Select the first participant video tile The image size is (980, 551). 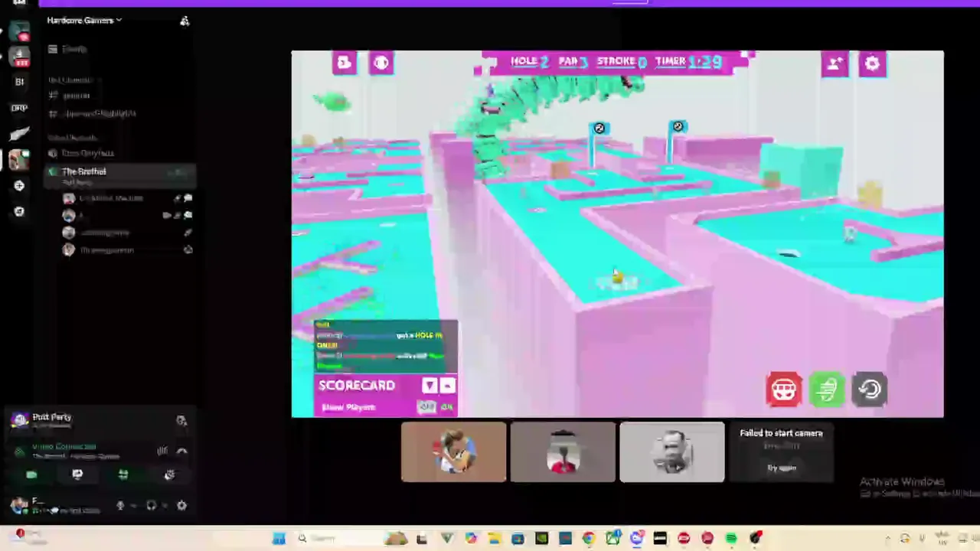click(x=453, y=452)
